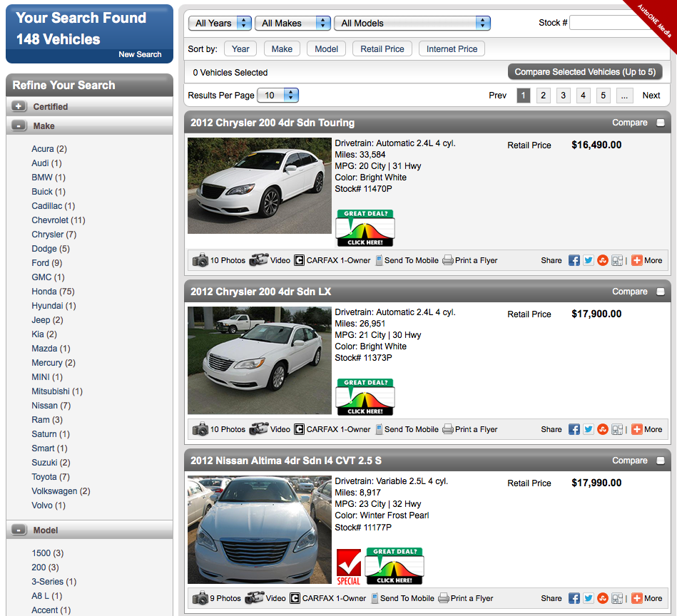Check Compare box for 2012 Nissan Altima
The height and width of the screenshot is (616, 677).
(x=661, y=461)
